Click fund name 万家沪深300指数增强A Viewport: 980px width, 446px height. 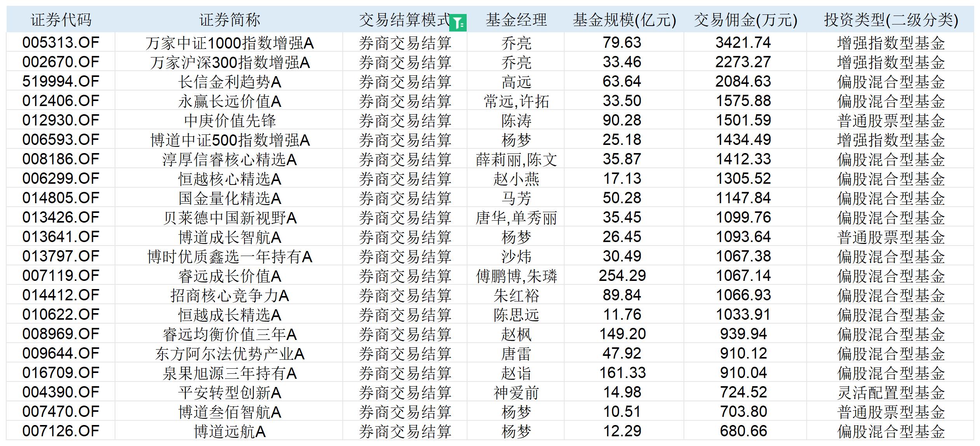pyautogui.click(x=229, y=62)
